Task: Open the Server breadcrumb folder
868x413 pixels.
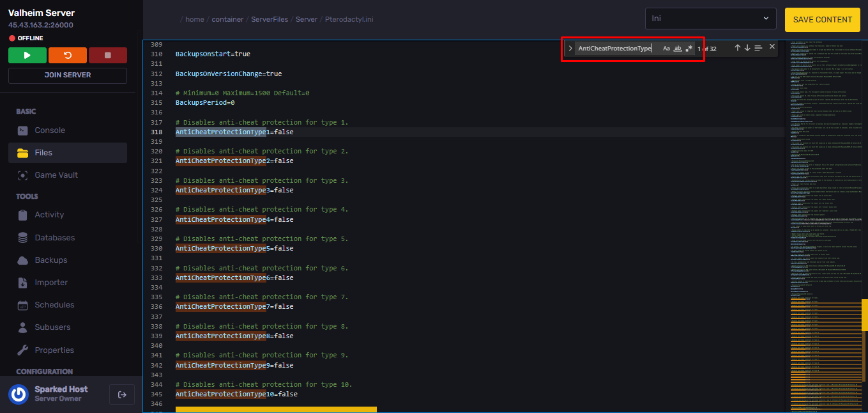Action: [x=307, y=19]
